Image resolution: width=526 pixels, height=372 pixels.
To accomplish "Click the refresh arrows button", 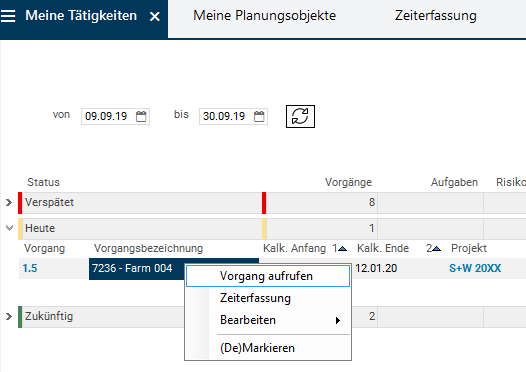I will click(300, 116).
